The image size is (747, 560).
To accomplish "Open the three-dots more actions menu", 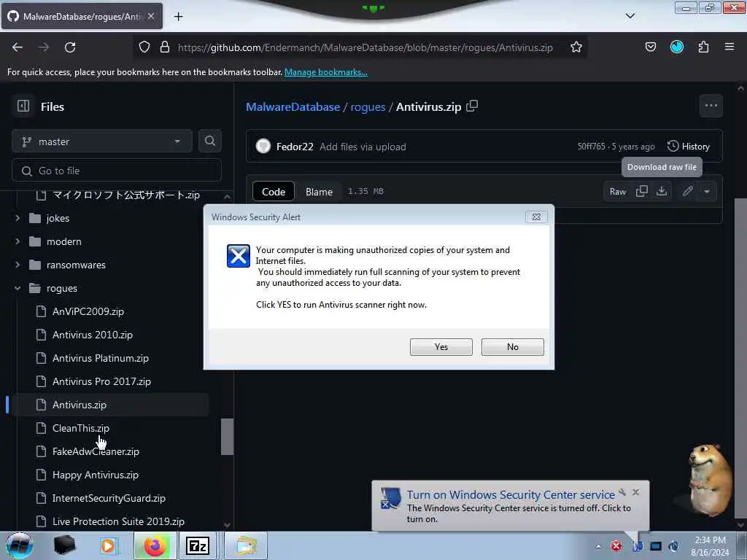I will click(711, 106).
